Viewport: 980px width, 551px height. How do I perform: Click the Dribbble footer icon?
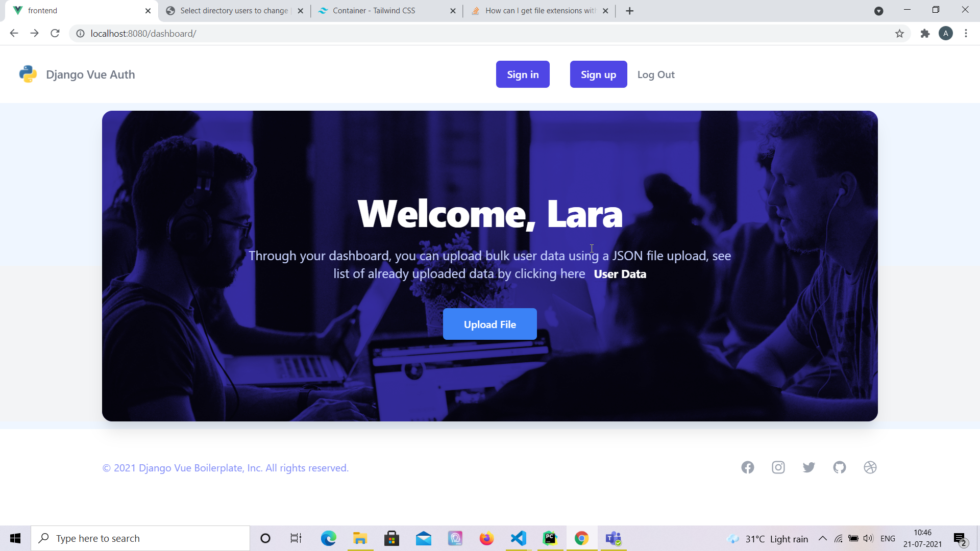click(870, 467)
